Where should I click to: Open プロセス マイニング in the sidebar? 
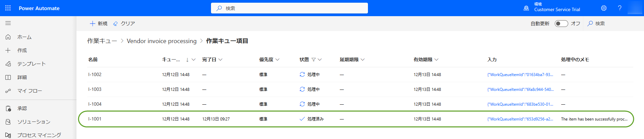39,135
